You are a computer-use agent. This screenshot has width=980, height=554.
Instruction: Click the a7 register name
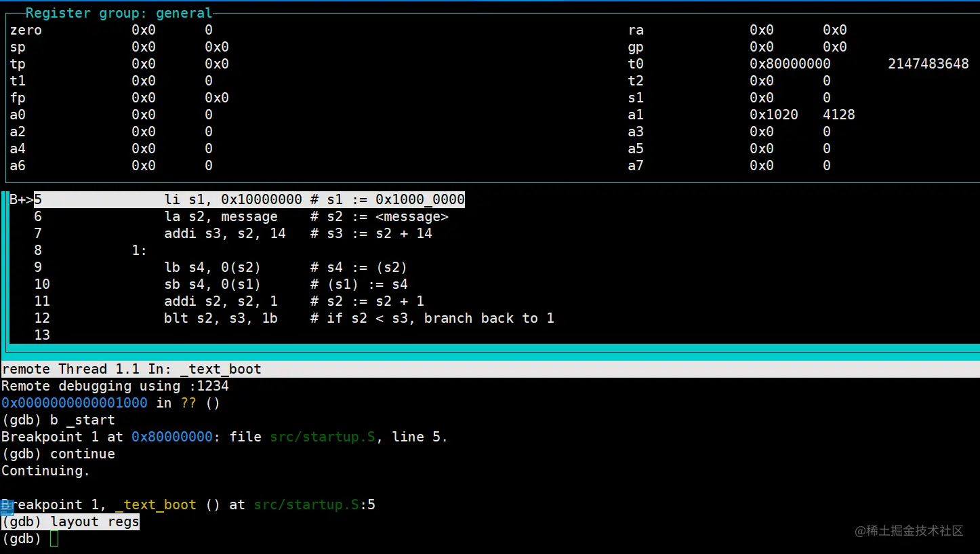coord(636,165)
